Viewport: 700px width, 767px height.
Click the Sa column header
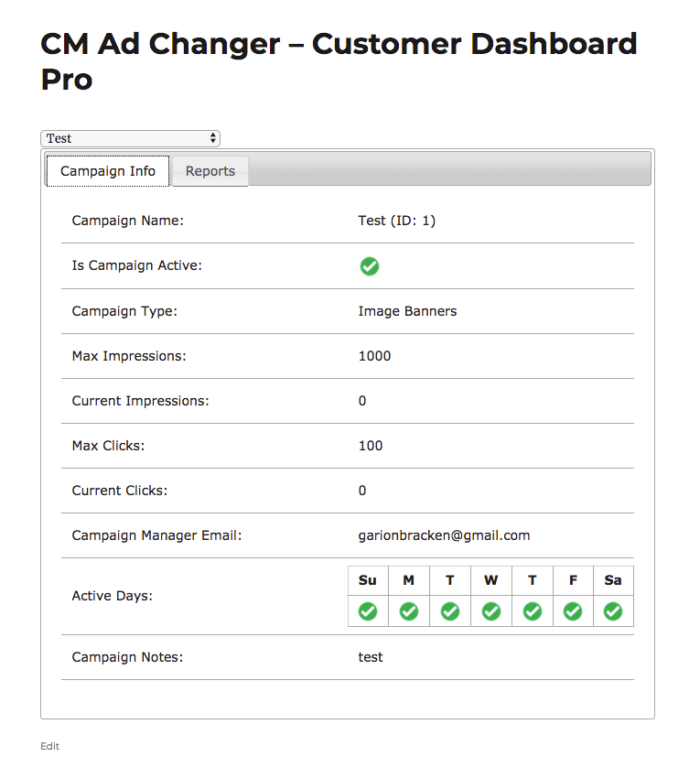(x=613, y=580)
